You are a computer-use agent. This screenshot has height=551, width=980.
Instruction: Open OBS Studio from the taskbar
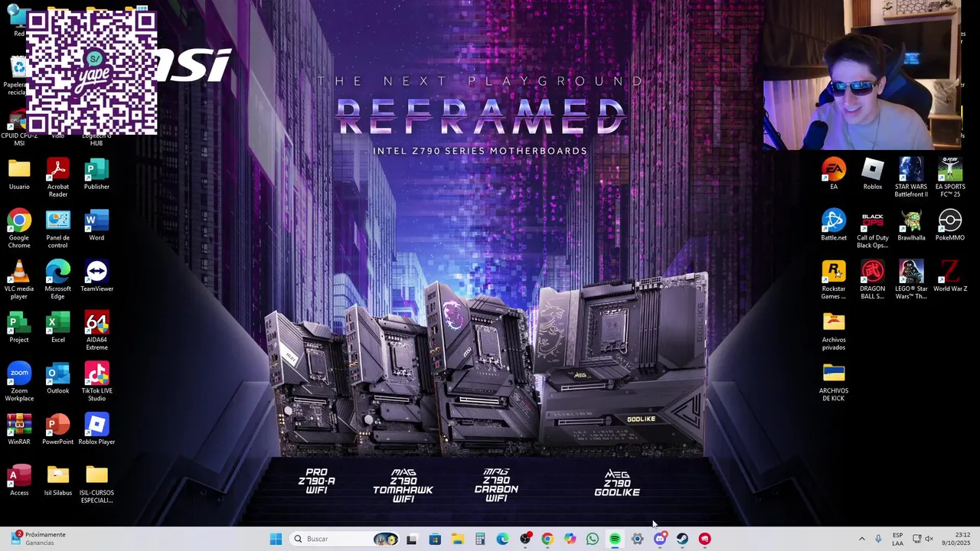coord(525,539)
